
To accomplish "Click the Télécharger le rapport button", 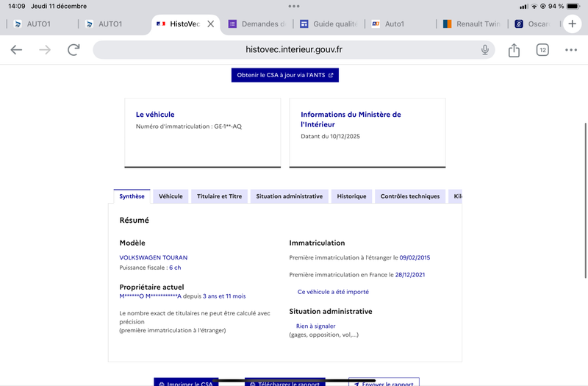I will click(x=284, y=382).
